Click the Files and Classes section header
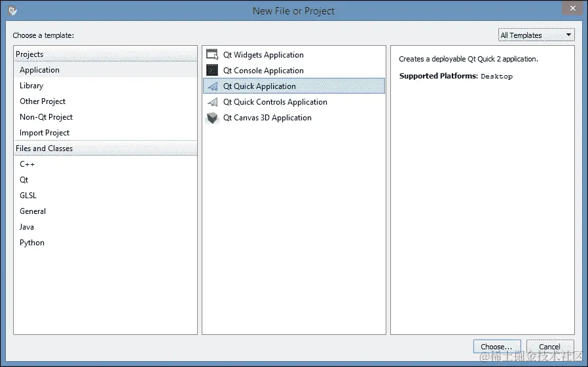Screen dimensions: 588x367 click(x=105, y=149)
